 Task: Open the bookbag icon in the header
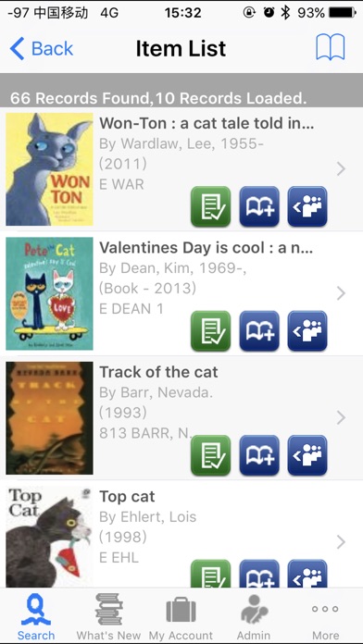[x=331, y=47]
